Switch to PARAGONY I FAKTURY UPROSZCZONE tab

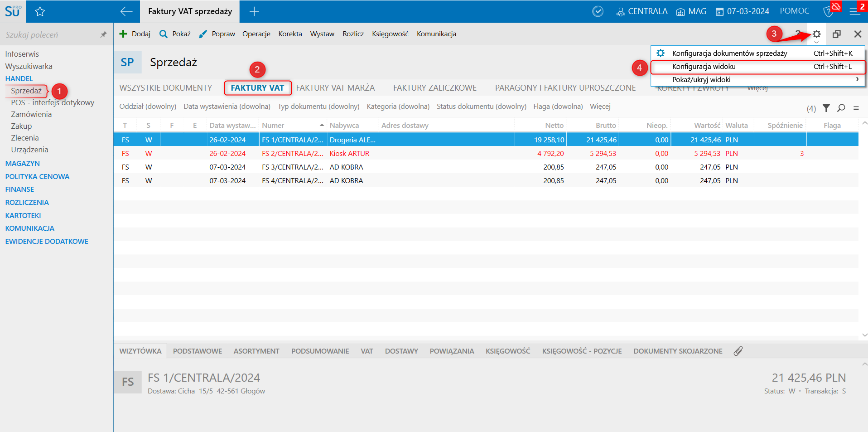tap(565, 88)
